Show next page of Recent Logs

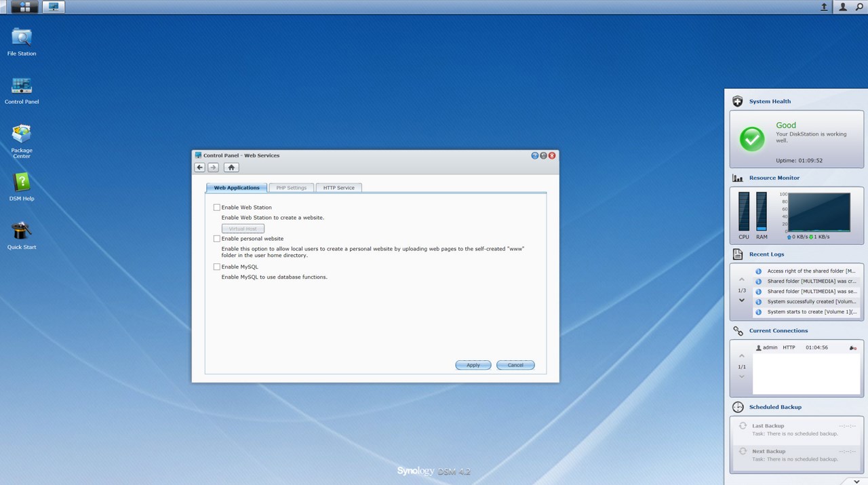click(742, 300)
